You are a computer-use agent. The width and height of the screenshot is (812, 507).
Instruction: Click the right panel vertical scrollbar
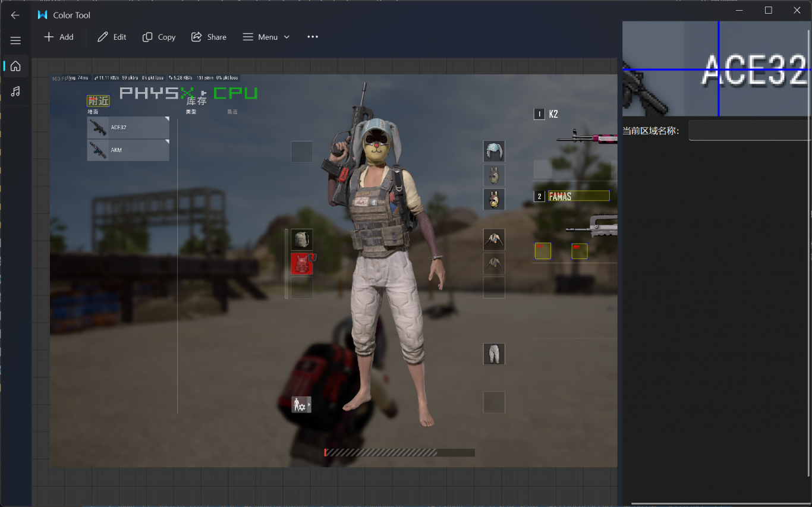[808, 253]
